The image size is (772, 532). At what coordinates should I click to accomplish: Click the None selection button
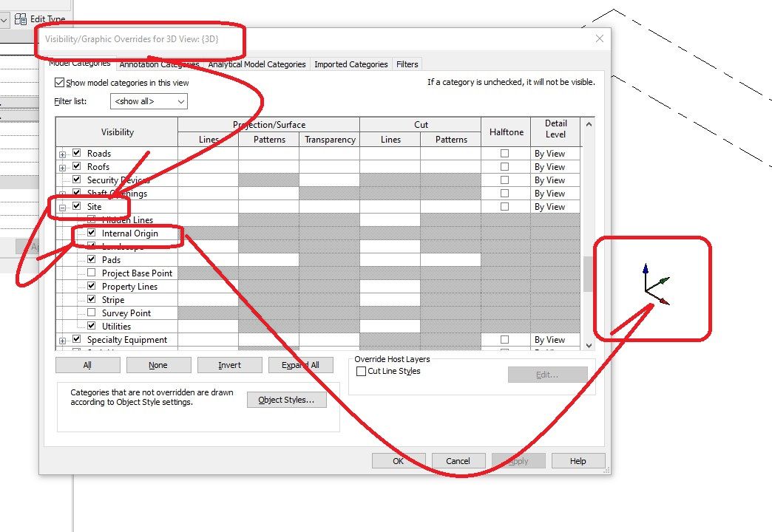click(x=158, y=364)
